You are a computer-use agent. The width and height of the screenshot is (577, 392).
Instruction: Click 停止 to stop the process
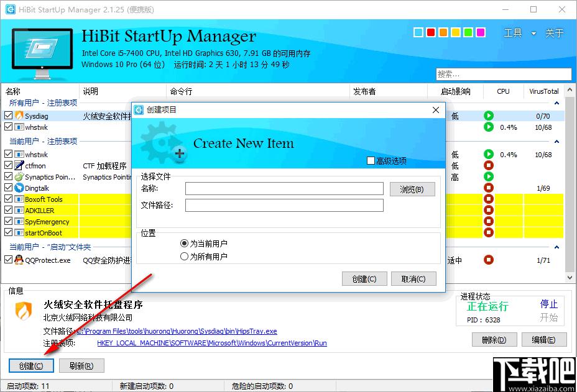pyautogui.click(x=548, y=304)
